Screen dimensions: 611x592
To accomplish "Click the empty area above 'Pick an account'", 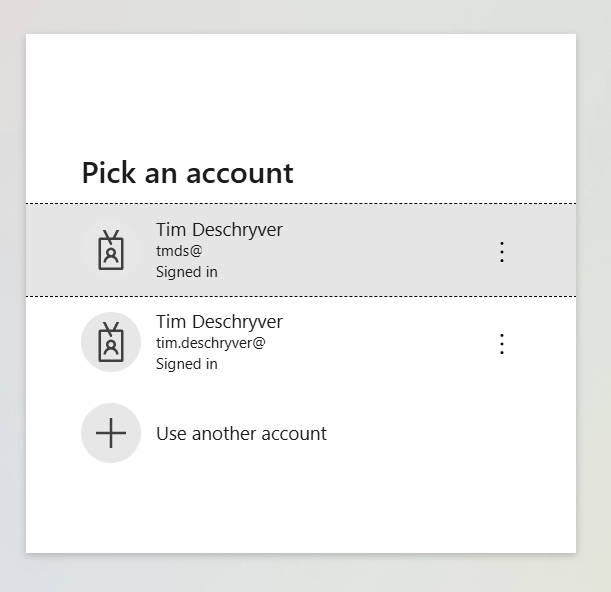I will (301, 94).
